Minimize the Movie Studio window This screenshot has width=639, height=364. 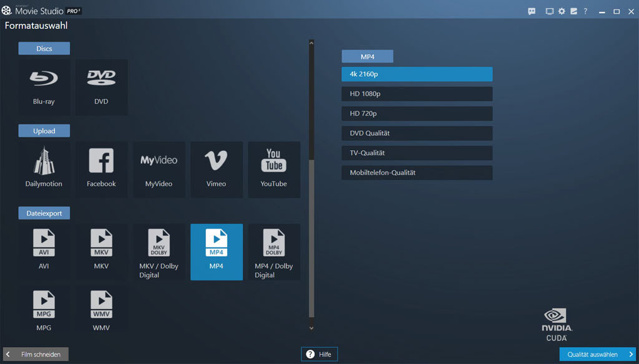pyautogui.click(x=602, y=12)
